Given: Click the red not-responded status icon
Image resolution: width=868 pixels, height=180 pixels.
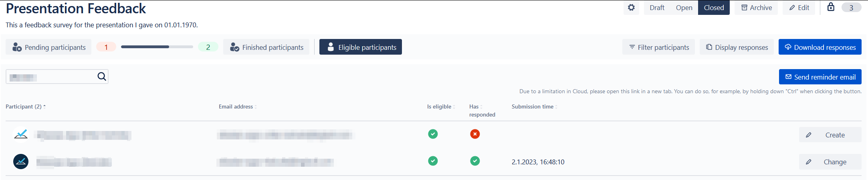Looking at the screenshot, I should (x=475, y=134).
